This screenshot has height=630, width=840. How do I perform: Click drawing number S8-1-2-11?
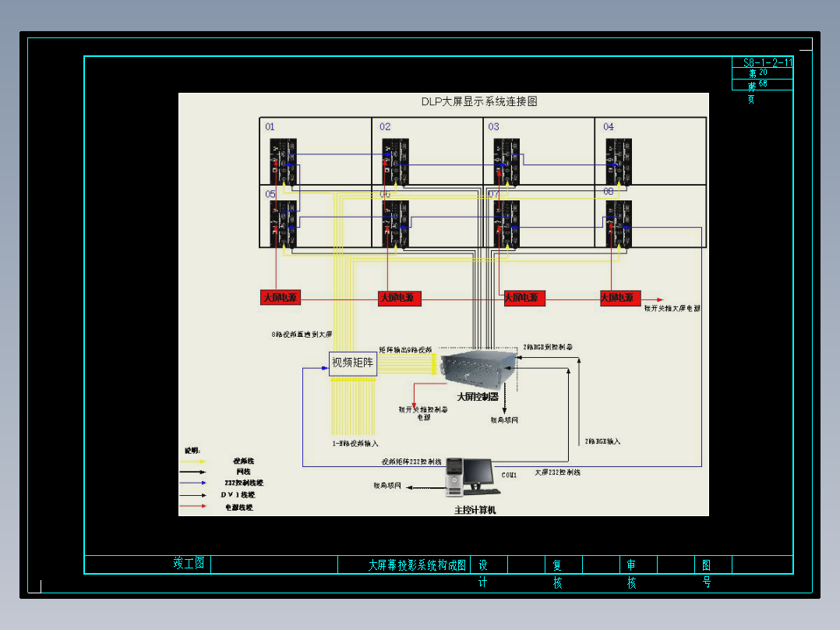(768, 62)
